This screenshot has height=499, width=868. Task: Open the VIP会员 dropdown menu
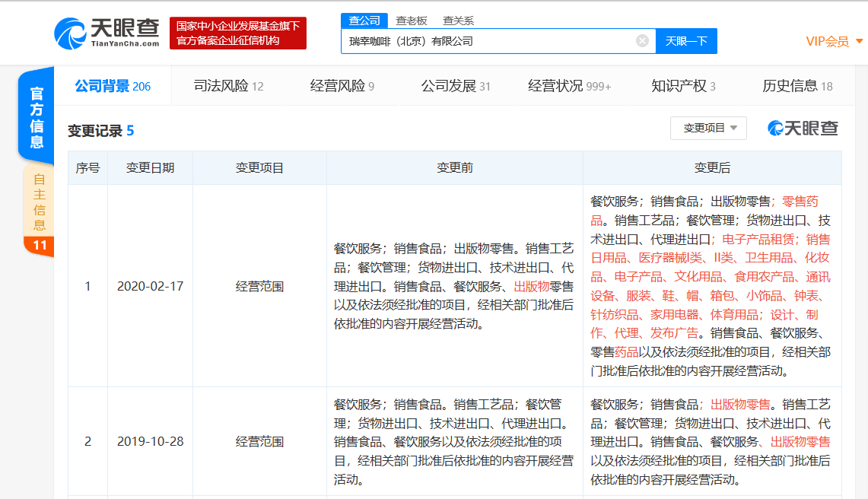[834, 42]
